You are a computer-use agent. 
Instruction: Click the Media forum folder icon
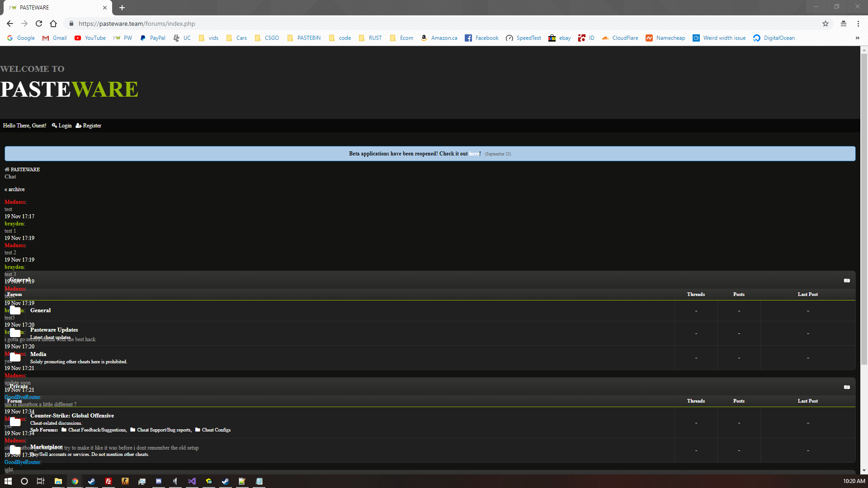point(15,357)
